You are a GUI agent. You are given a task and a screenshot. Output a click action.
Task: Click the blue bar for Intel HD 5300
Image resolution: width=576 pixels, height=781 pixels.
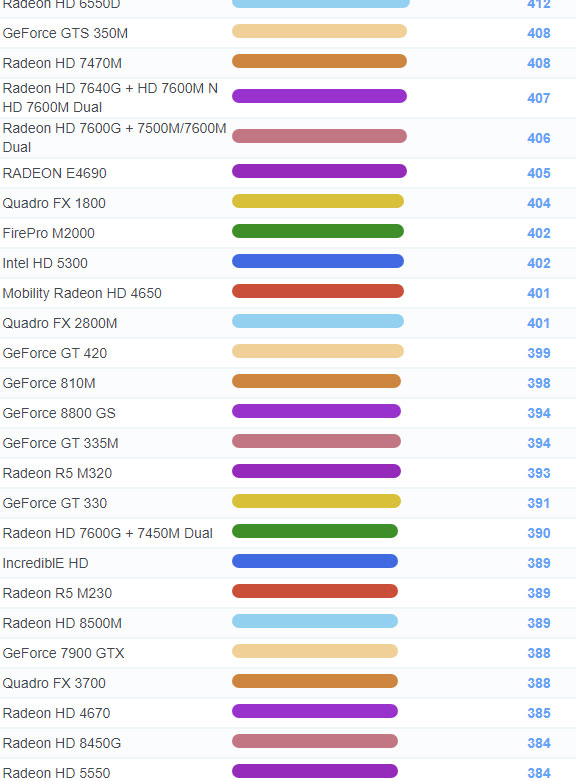318,261
